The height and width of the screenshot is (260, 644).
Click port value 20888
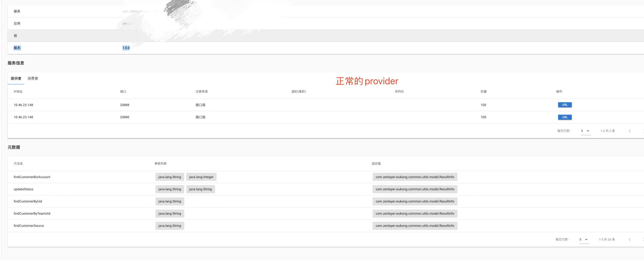pyautogui.click(x=125, y=105)
